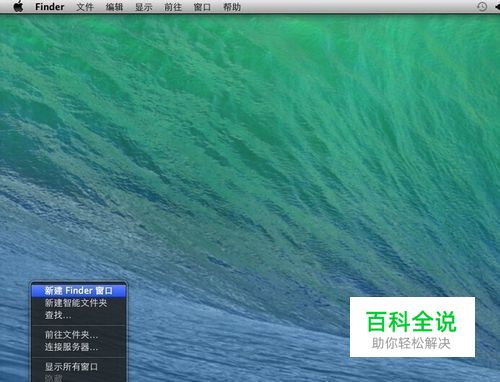
Task: Open the 窗口 menu
Action: point(202,7)
